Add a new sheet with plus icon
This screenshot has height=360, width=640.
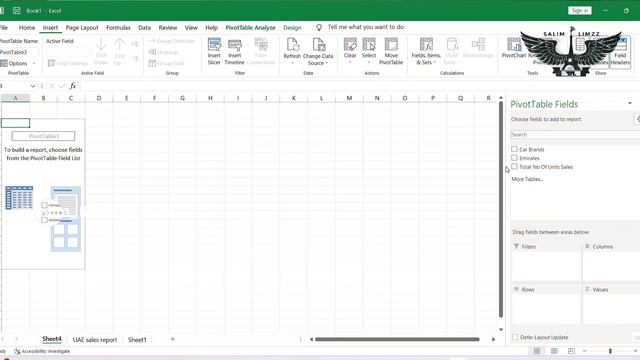click(x=173, y=339)
